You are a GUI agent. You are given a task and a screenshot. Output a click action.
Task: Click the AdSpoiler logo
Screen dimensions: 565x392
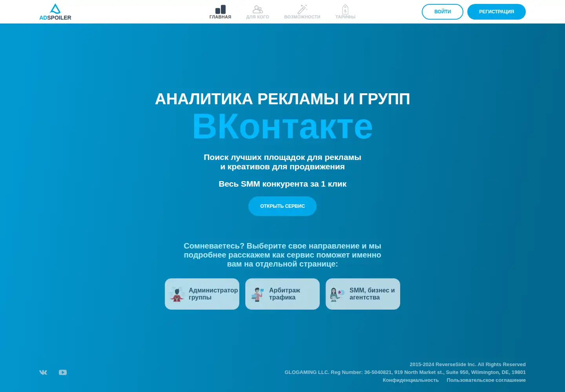click(55, 12)
